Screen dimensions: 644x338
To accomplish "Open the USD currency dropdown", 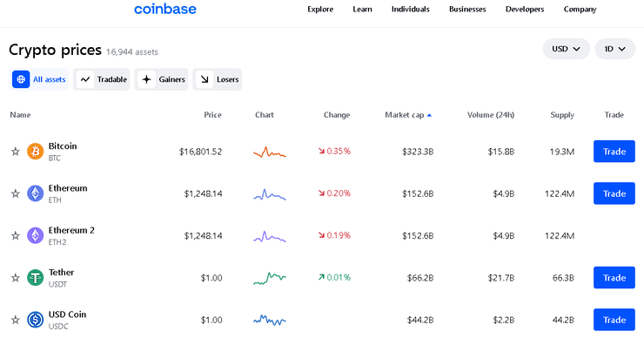I will [x=566, y=49].
